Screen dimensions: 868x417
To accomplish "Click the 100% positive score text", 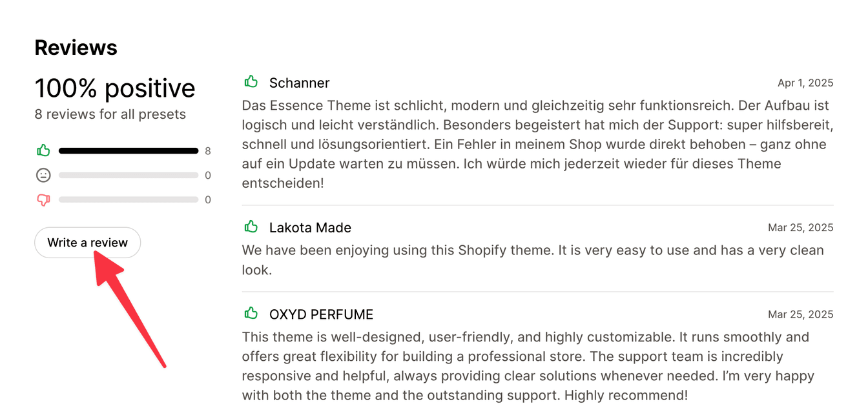I will (115, 88).
